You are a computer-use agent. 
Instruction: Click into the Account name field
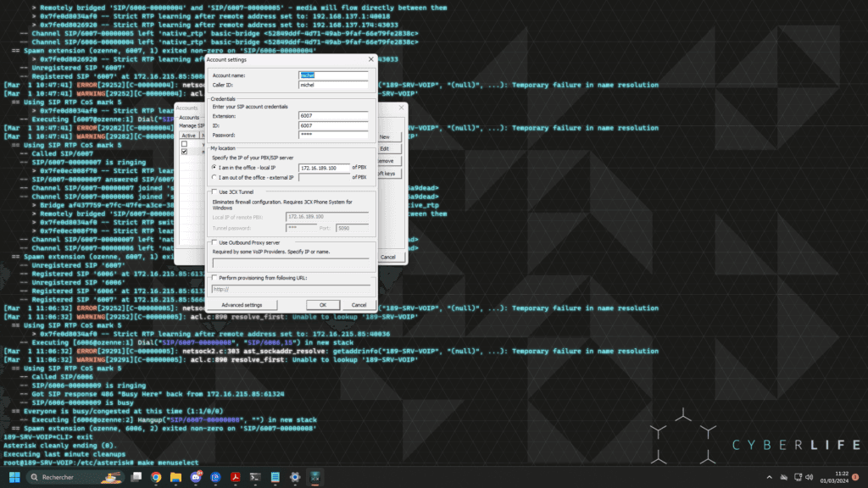tap(334, 75)
